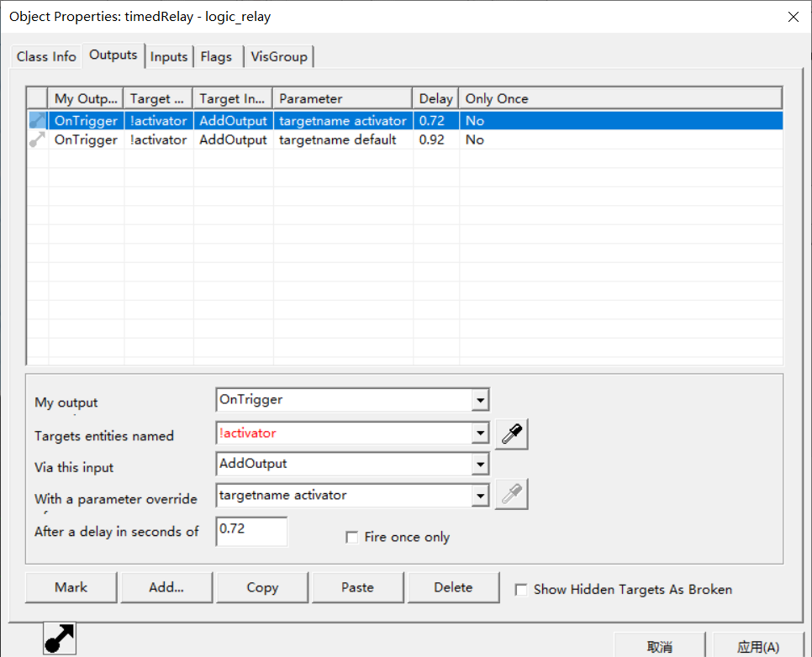Click the Delete button
This screenshot has width=812, height=657.
453,587
